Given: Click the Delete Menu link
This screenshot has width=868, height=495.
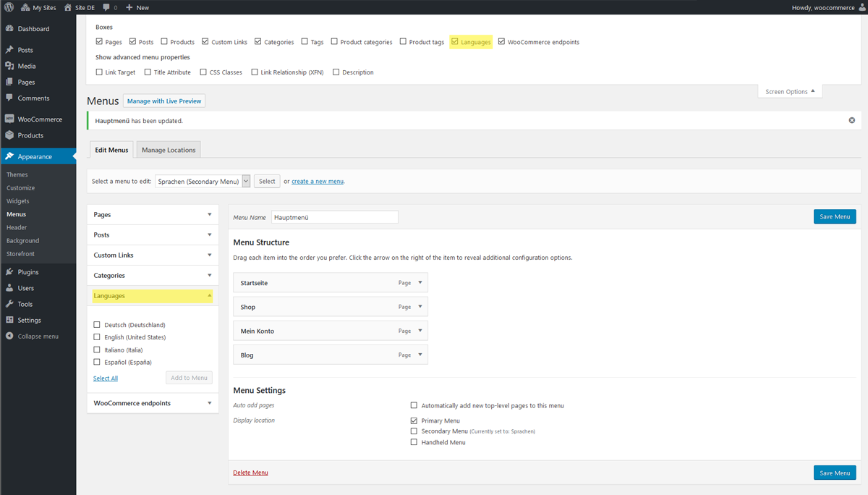Looking at the screenshot, I should point(250,473).
